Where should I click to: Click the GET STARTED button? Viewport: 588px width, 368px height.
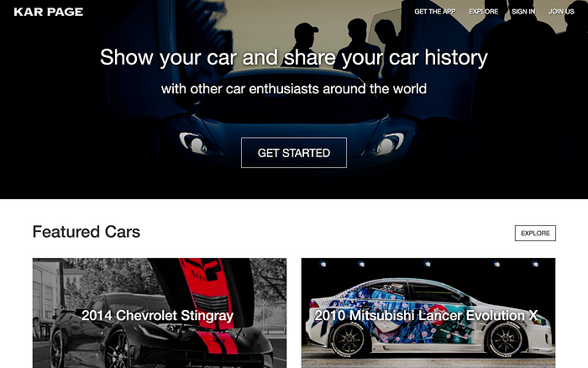[294, 153]
